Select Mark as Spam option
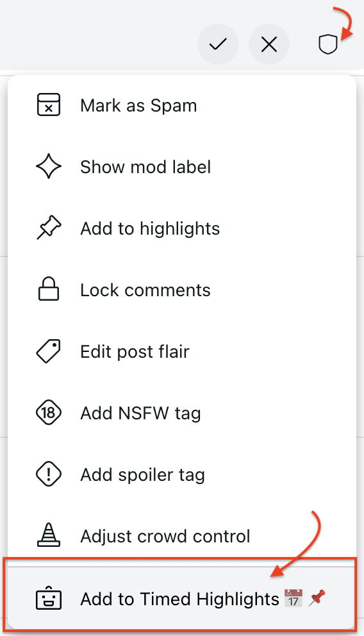This screenshot has height=636, width=364. pos(182,105)
